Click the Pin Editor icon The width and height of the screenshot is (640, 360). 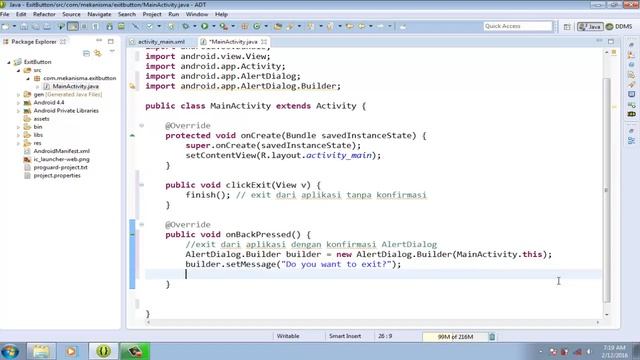click(402, 27)
